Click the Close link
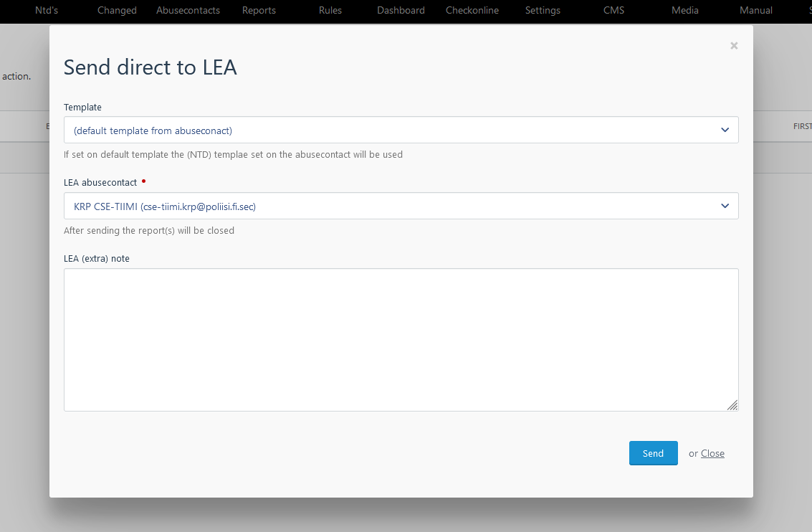The height and width of the screenshot is (532, 812). (712, 453)
